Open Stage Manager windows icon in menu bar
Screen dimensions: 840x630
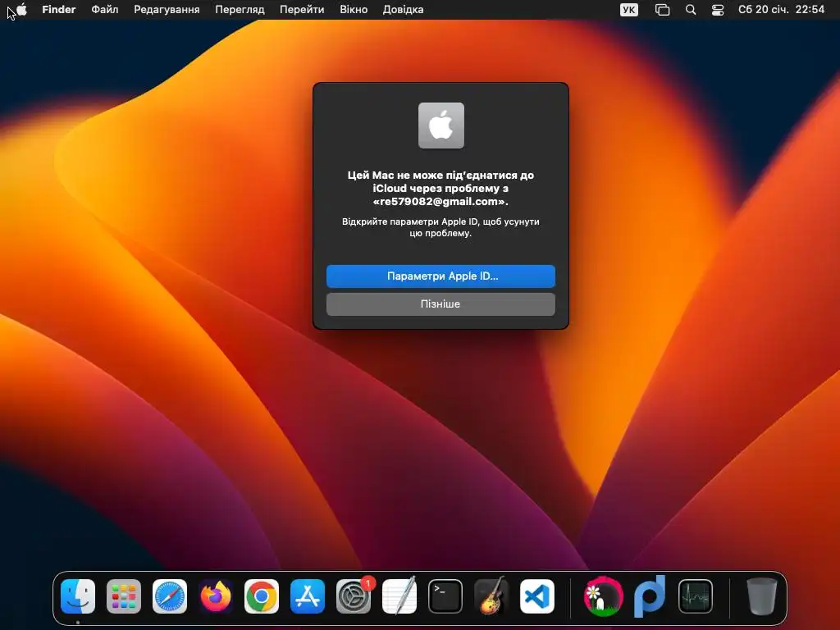click(663, 10)
